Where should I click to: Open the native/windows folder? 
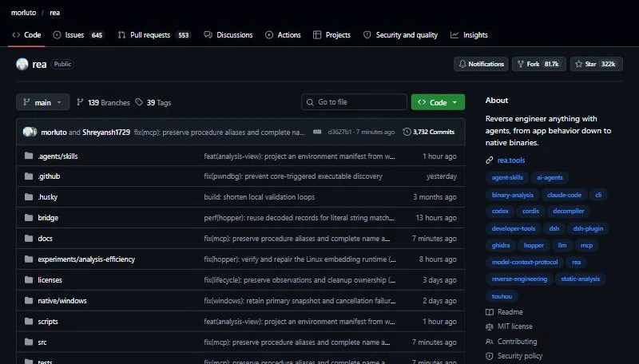click(62, 301)
